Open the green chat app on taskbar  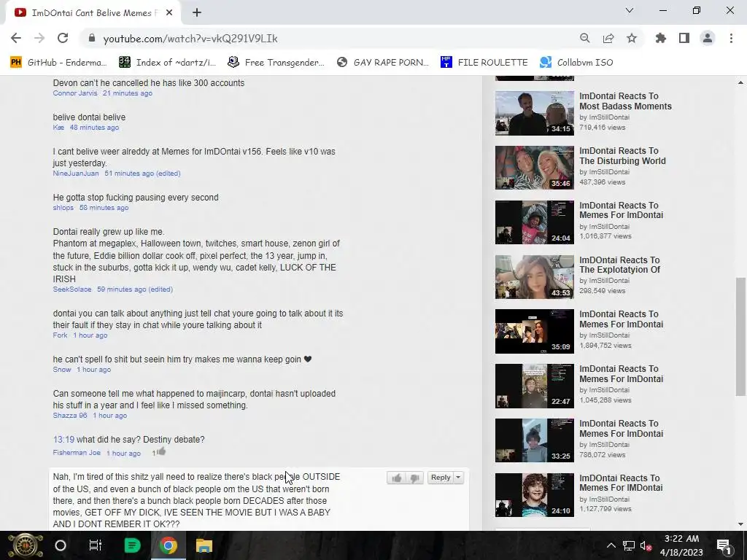[132, 545]
